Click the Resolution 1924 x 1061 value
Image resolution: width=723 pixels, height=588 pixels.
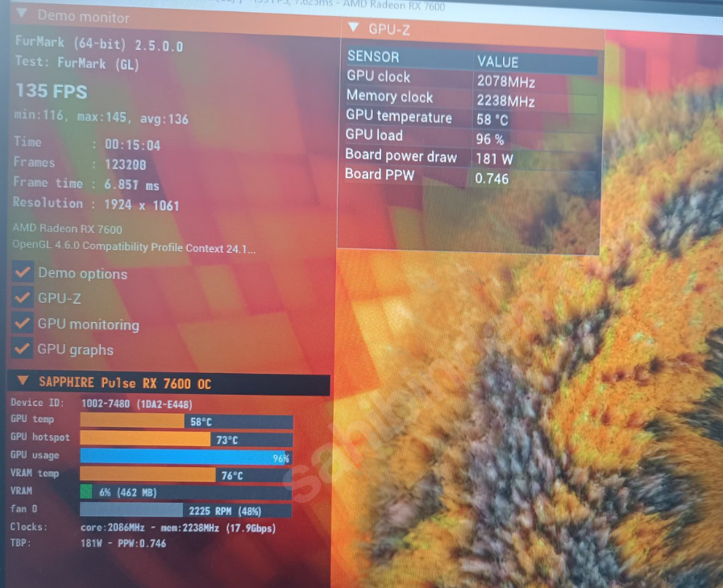pyautogui.click(x=142, y=205)
